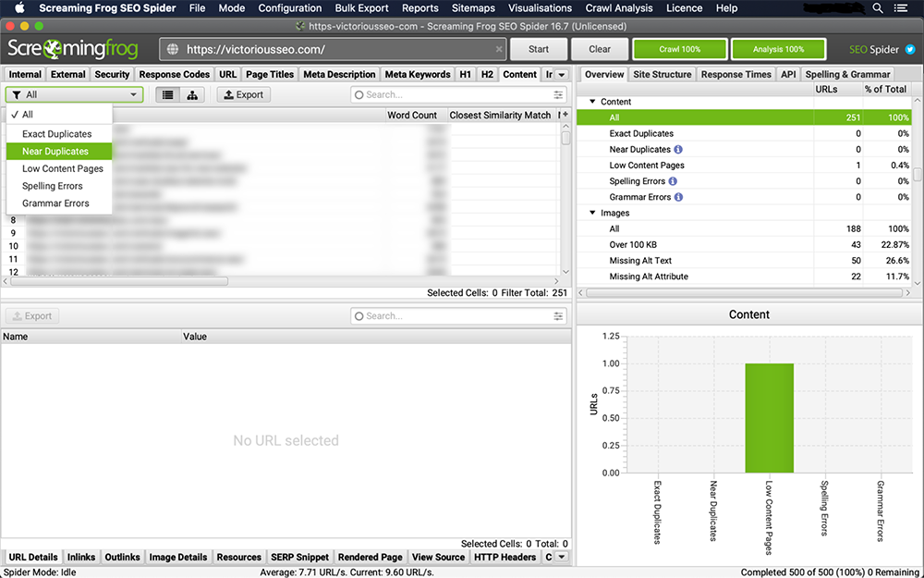Viewport: 924px width, 578px height.
Task: Open the Configuration menu
Action: tap(290, 8)
